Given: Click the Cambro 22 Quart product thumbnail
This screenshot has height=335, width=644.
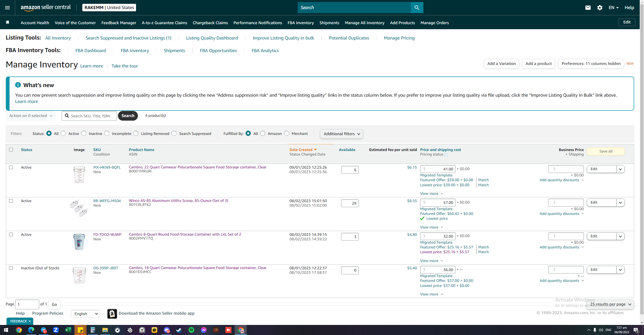Looking at the screenshot, I should 79,174.
